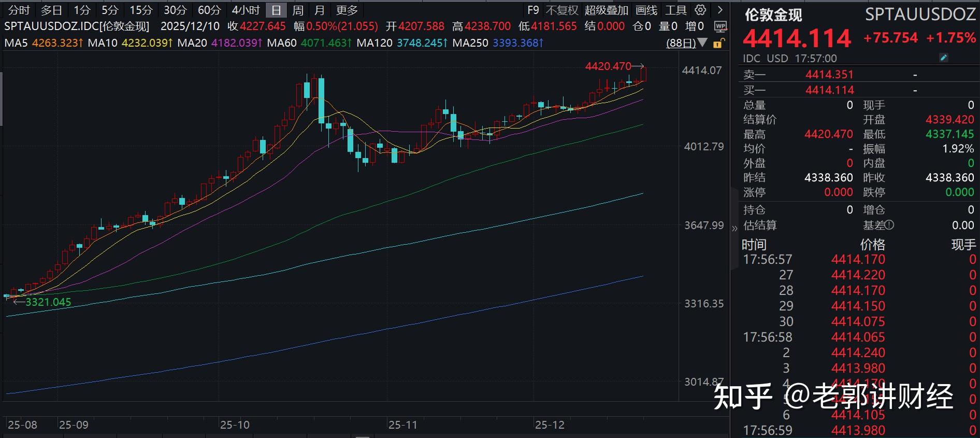Click the F9 button
The height and width of the screenshot is (438, 980).
[x=533, y=10]
